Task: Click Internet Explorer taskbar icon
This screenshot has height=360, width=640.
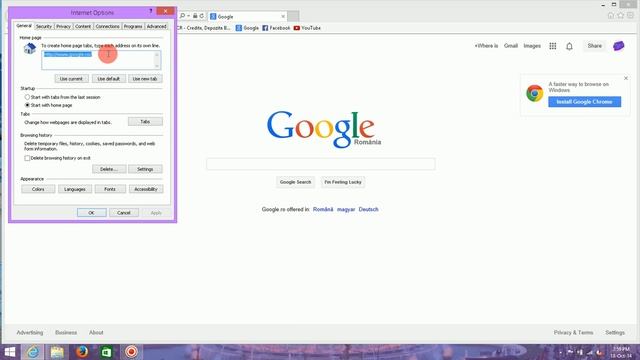Action: pyautogui.click(x=33, y=352)
